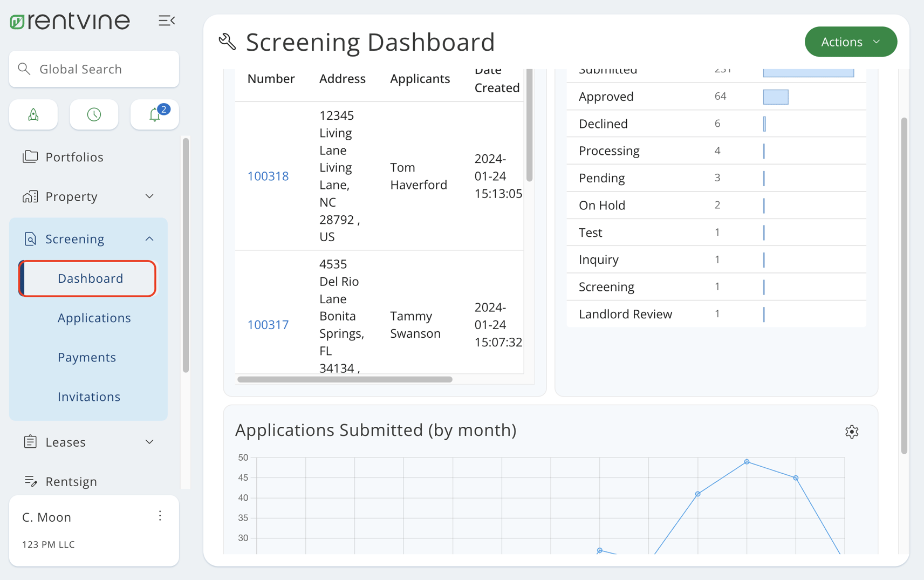Click the wrench icon beside Screening Dashboard
Screen dimensions: 924x580
(x=227, y=42)
